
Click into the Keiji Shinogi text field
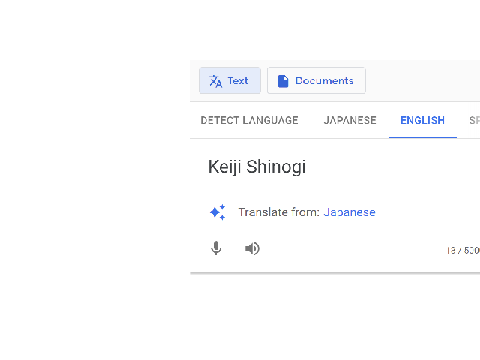tap(335, 167)
